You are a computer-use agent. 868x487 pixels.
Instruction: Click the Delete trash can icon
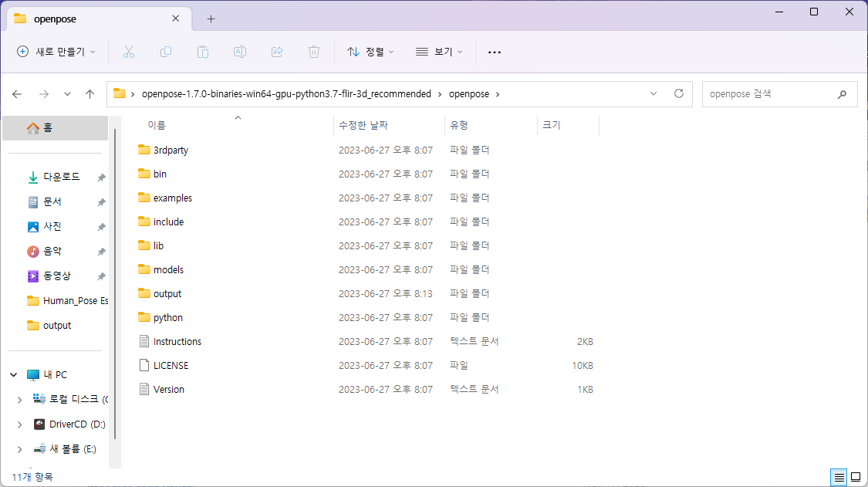pos(314,52)
